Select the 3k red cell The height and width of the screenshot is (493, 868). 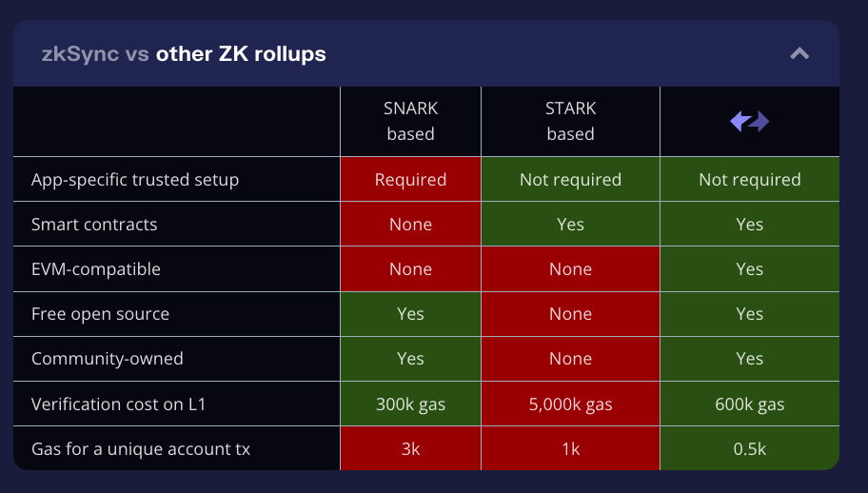pos(411,448)
